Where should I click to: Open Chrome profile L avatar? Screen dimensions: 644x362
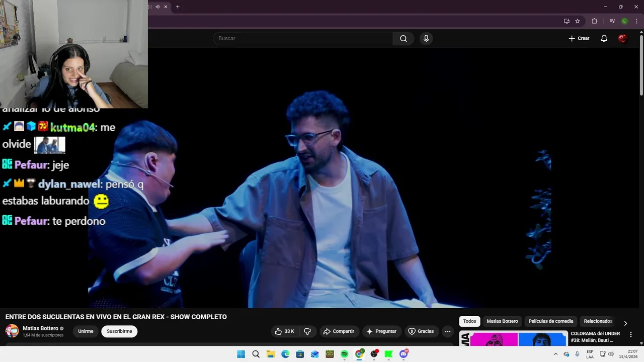(624, 21)
